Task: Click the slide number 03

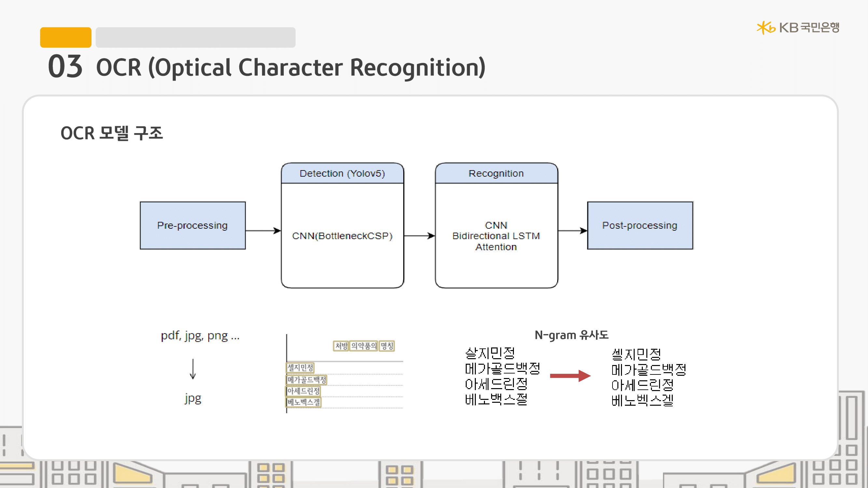Action: (x=65, y=67)
